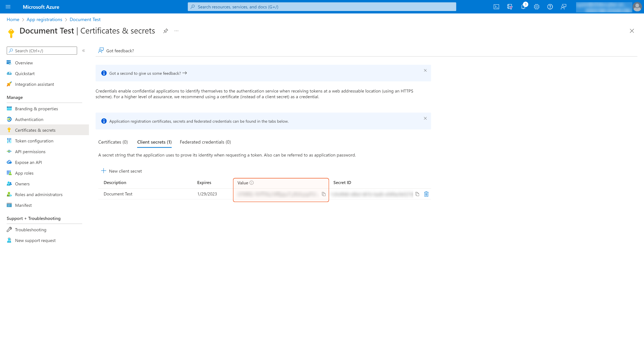The height and width of the screenshot is (362, 644).
Task: Pin the Certificates & secrets blade
Action: tap(166, 31)
